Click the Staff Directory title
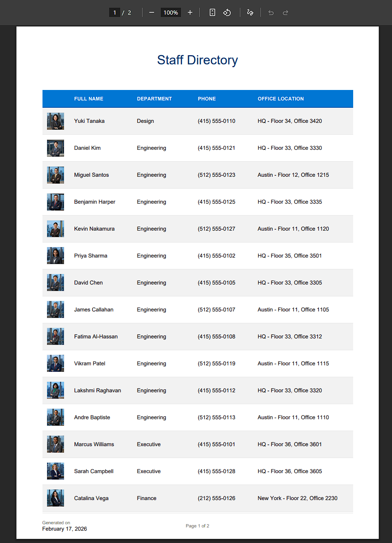392x543 pixels. tap(197, 60)
